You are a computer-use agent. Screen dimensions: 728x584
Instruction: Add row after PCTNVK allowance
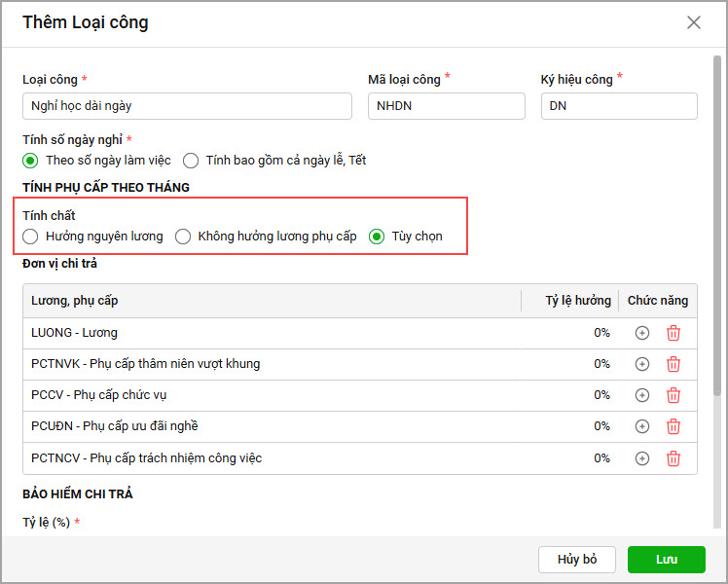pos(642,364)
